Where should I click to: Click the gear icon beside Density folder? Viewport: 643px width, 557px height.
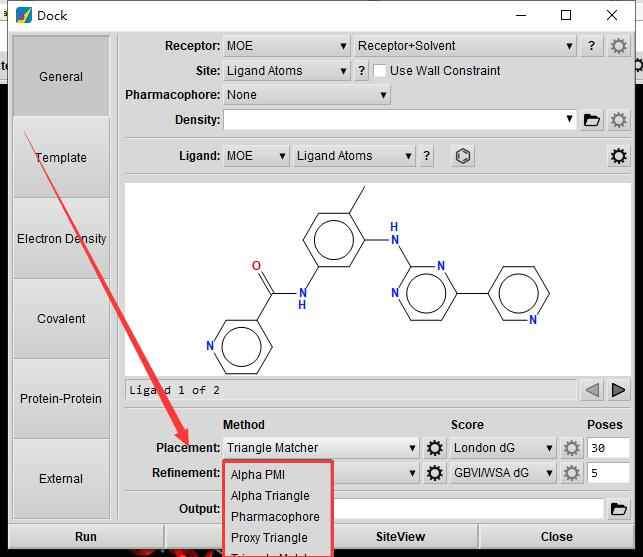619,120
